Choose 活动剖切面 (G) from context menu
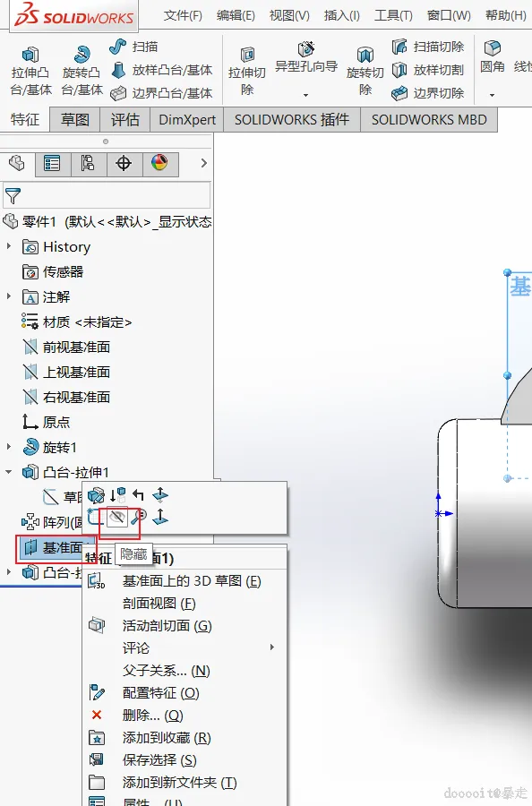This screenshot has height=806, width=532. pos(184,626)
